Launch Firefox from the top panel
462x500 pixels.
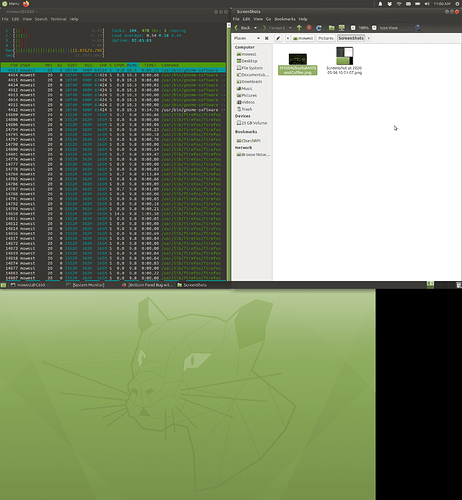coord(26,4)
